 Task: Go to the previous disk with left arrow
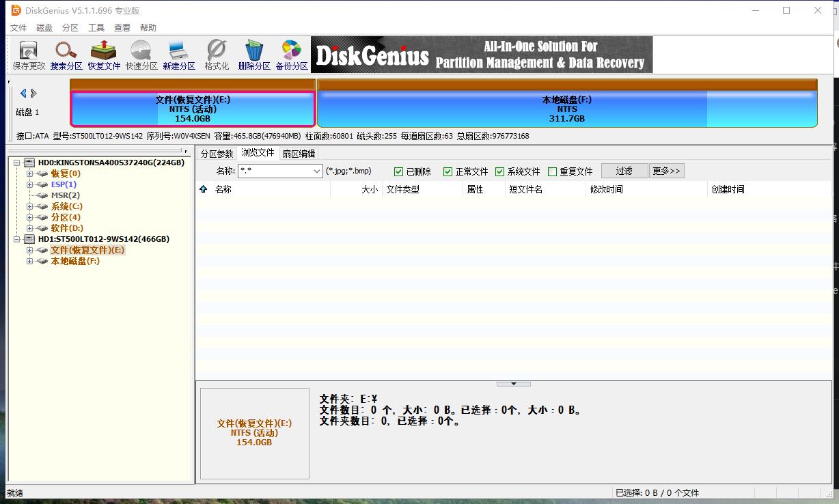pos(23,94)
